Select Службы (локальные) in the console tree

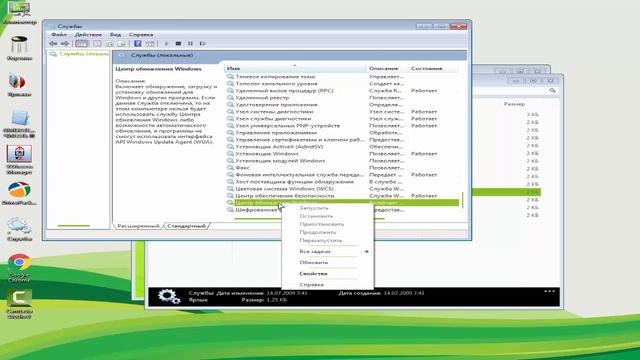click(80, 54)
